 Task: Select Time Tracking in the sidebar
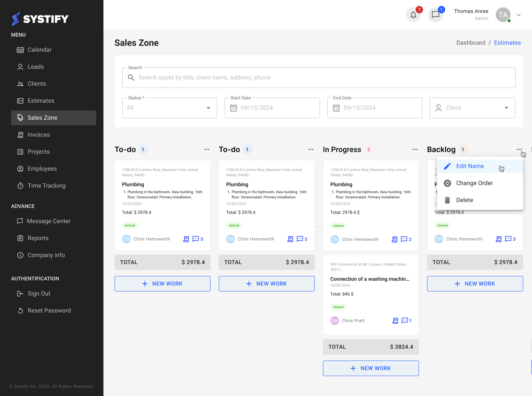[47, 185]
